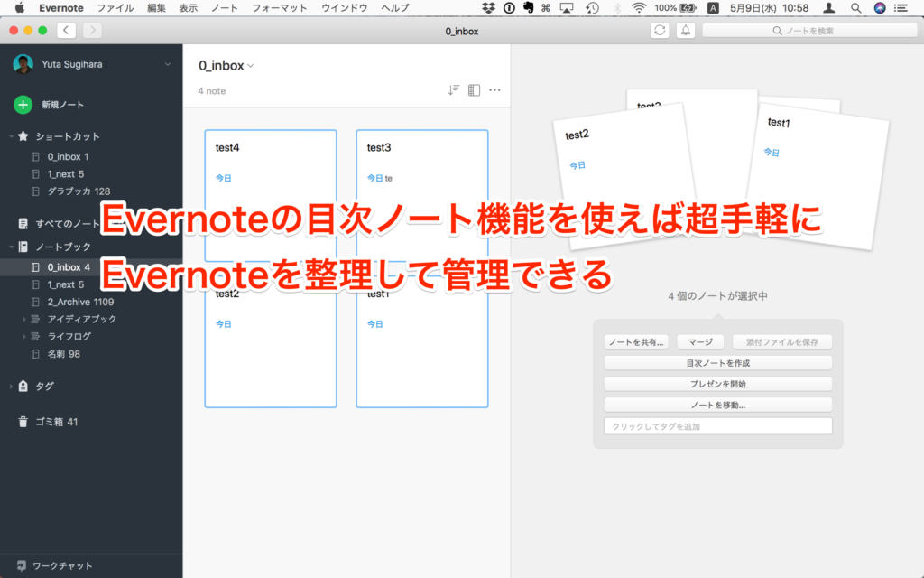Click the Time Machine menu bar icon

592,7
